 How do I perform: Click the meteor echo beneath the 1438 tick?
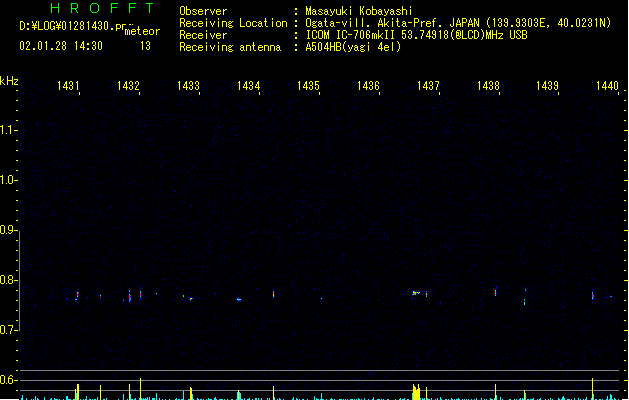[x=496, y=291]
